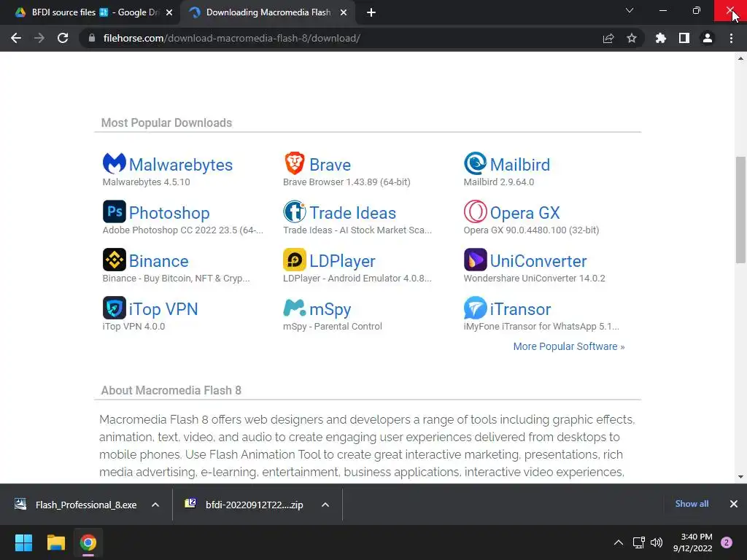The width and height of the screenshot is (747, 560).
Task: Open the Trade Ideas download link
Action: (x=352, y=213)
